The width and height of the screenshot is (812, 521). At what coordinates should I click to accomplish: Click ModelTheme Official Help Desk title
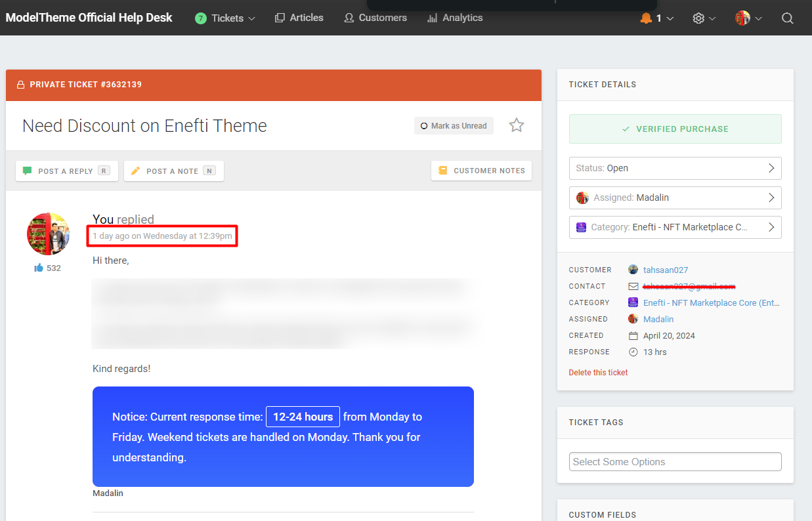coord(89,18)
